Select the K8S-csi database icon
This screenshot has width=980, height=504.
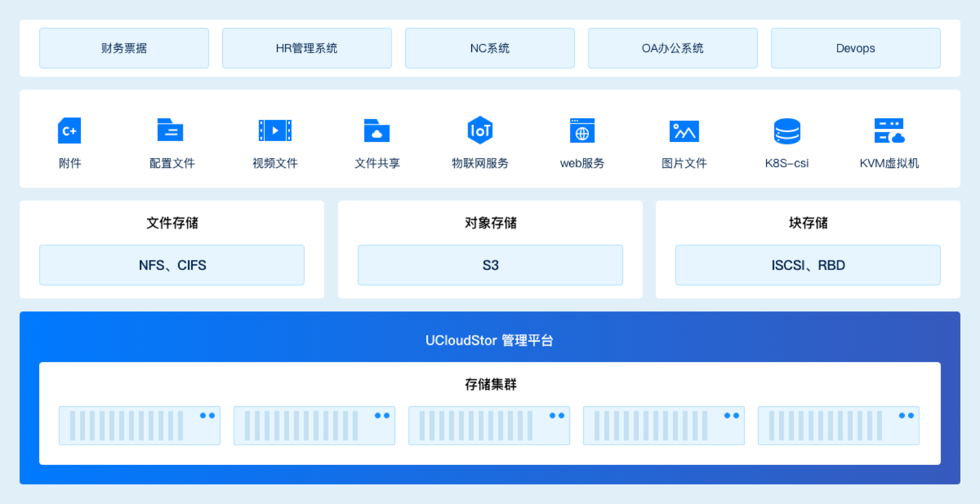(x=787, y=131)
